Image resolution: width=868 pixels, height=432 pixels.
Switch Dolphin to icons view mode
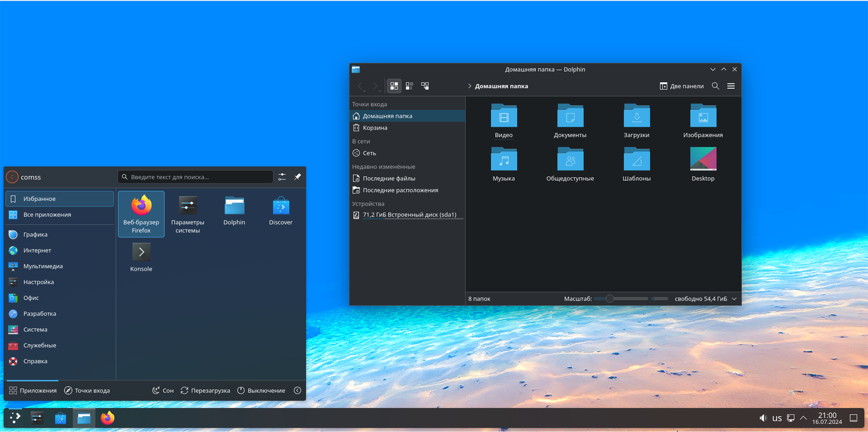point(394,86)
